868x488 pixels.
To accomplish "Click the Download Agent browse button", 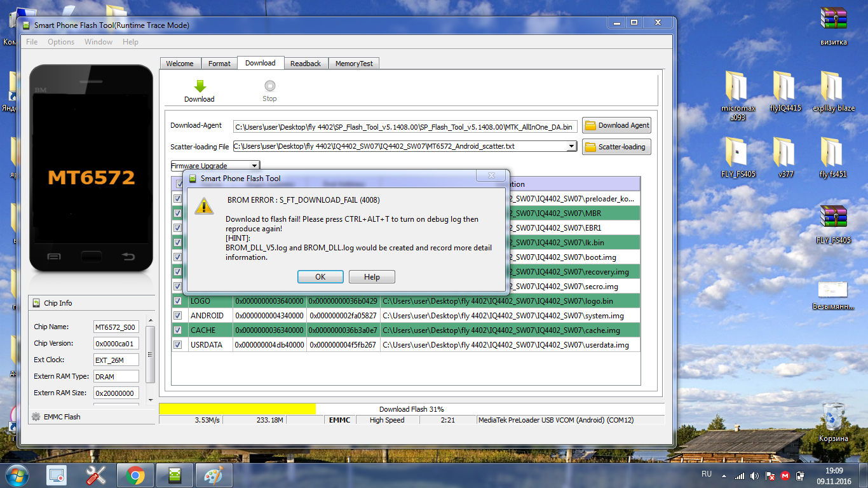I will coord(616,125).
